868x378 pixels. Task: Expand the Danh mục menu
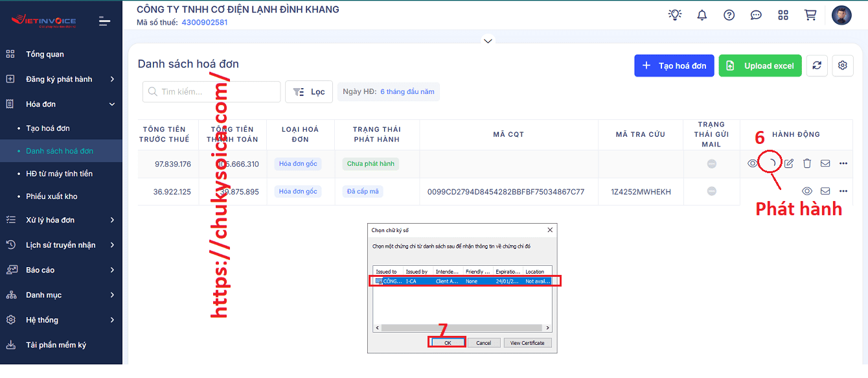(x=61, y=295)
